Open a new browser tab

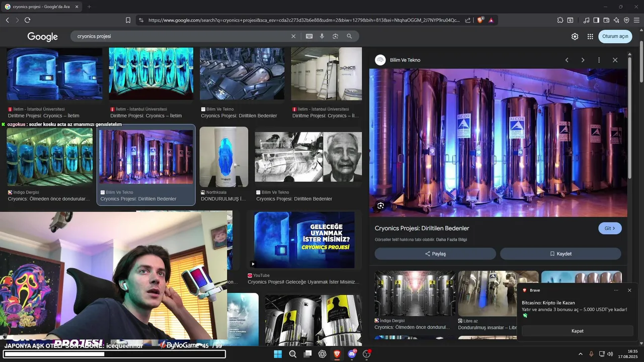coord(89,7)
